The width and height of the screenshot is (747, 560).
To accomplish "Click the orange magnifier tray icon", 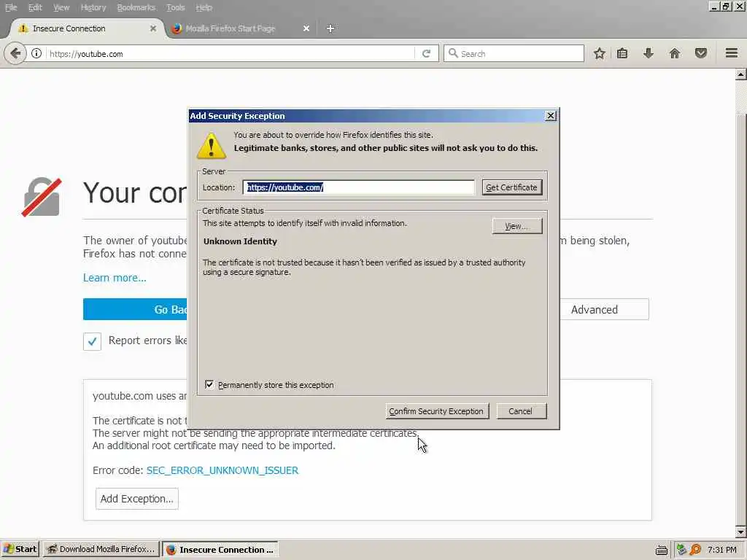I will coord(695,550).
